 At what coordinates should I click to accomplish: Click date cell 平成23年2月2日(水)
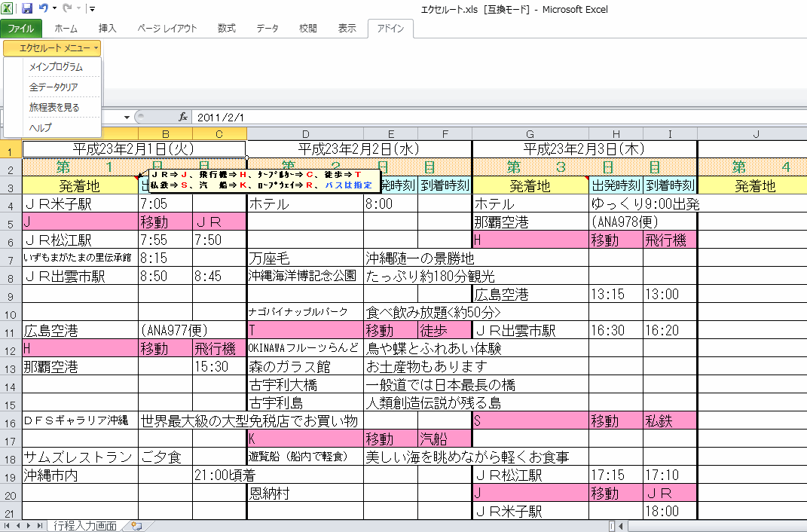(359, 149)
